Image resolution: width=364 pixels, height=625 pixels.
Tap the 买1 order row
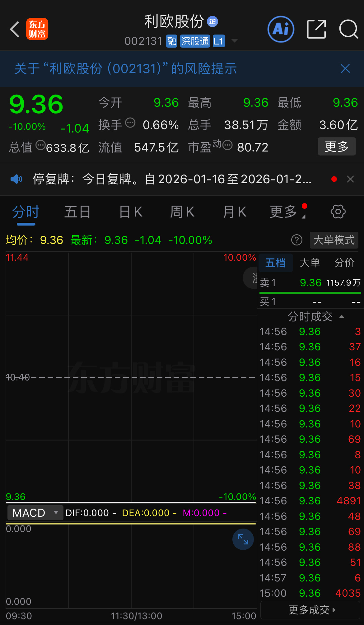click(x=310, y=302)
